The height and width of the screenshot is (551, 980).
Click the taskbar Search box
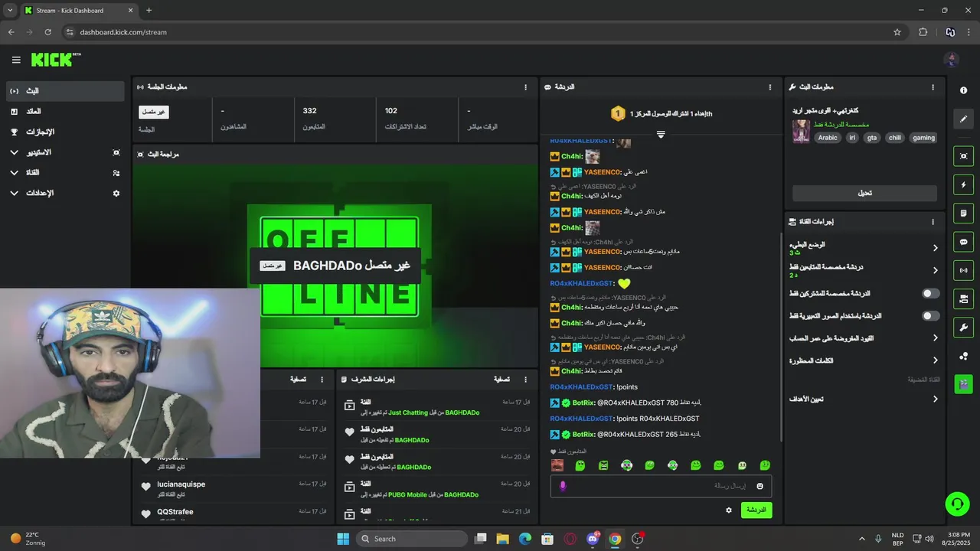click(x=412, y=539)
